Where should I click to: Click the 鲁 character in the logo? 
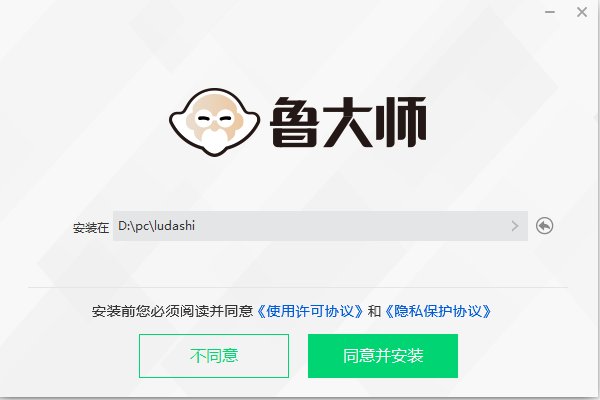click(x=295, y=122)
